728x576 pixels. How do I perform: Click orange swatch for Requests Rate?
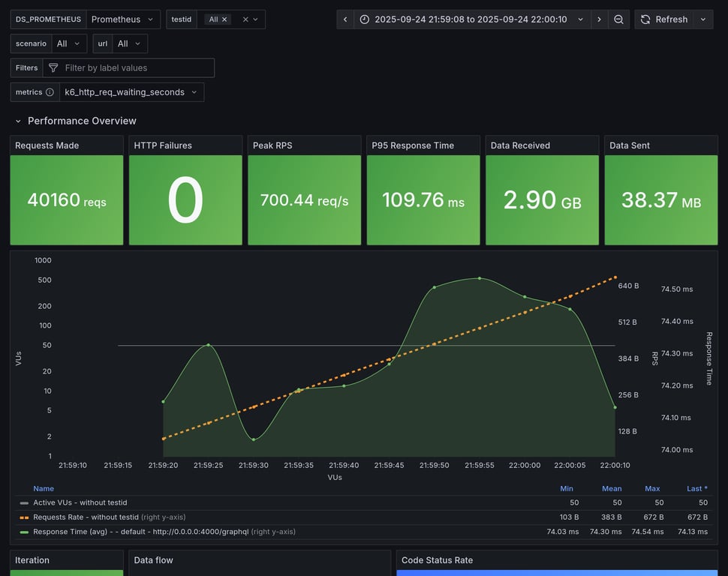tap(24, 517)
